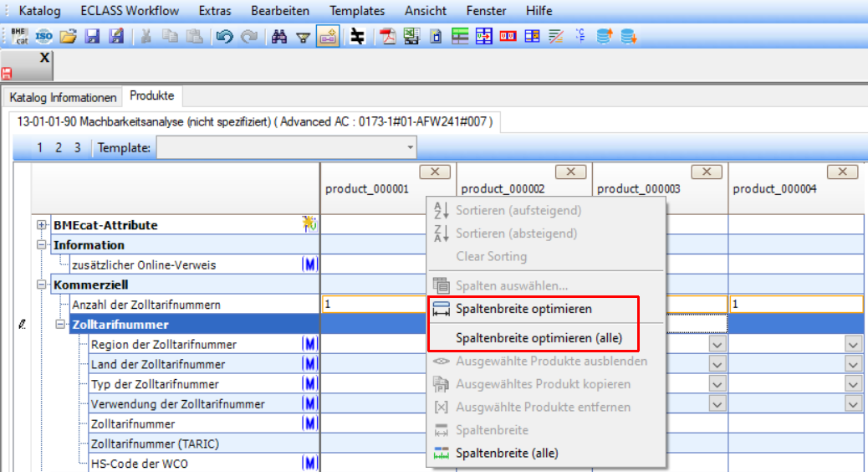The image size is (868, 472).
Task: Click the PDF export icon
Action: pos(387,36)
